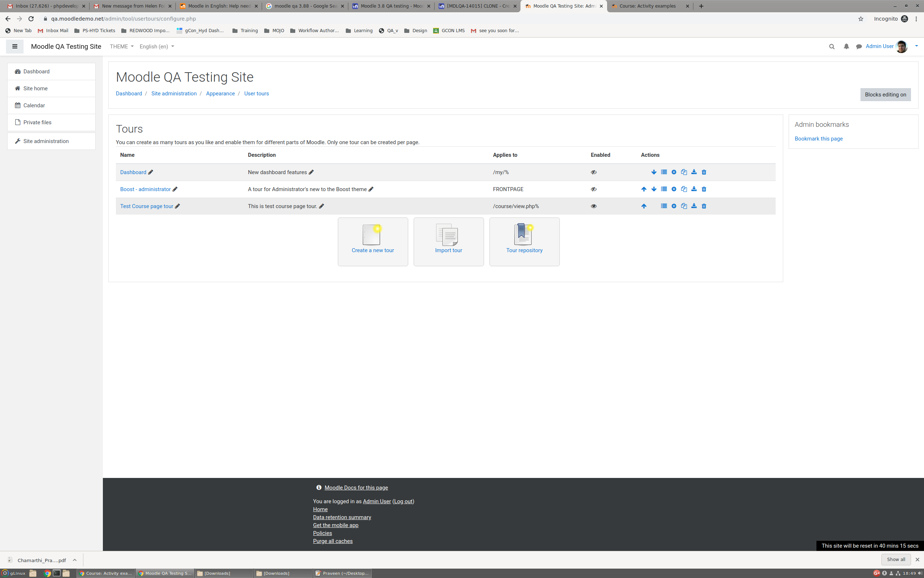Screen dimensions: 924x578
Task: Switch to the Moodle 3.8 QA testing tab
Action: (x=391, y=6)
